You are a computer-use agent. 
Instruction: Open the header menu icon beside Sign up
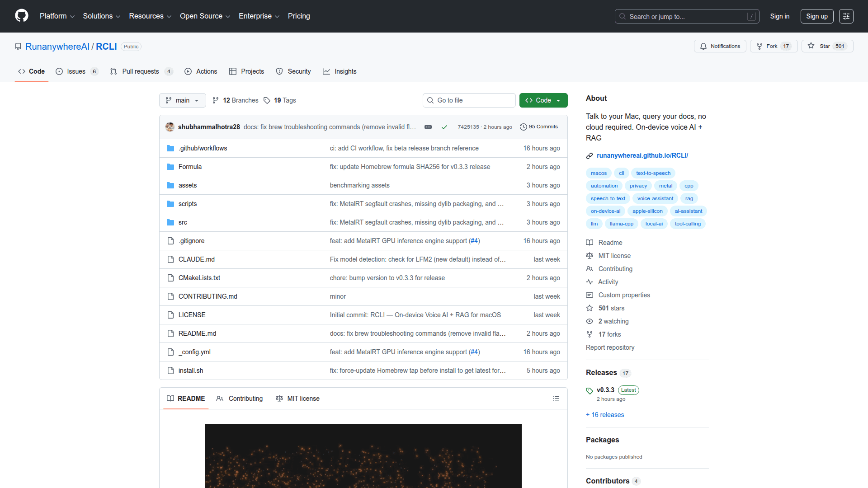(846, 16)
